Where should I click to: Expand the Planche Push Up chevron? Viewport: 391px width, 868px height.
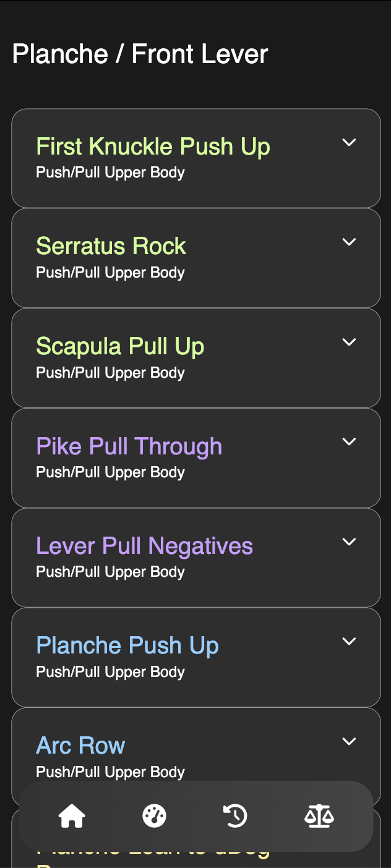click(x=350, y=642)
